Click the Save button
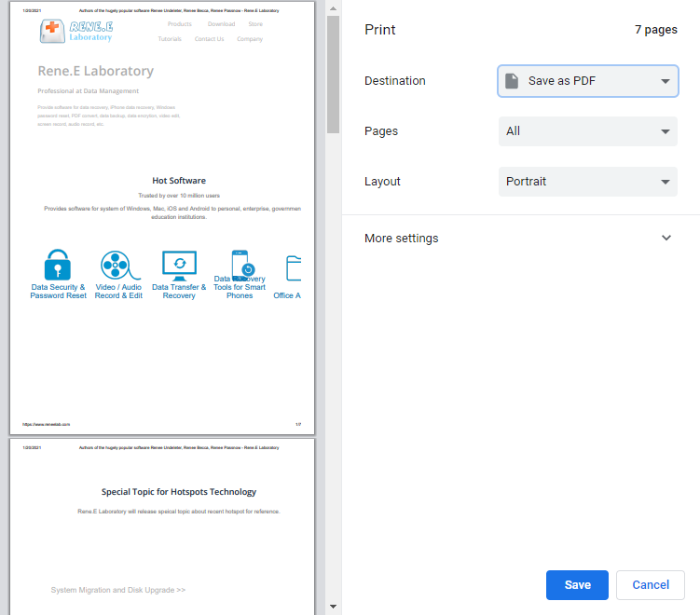This screenshot has width=700, height=615. (577, 584)
